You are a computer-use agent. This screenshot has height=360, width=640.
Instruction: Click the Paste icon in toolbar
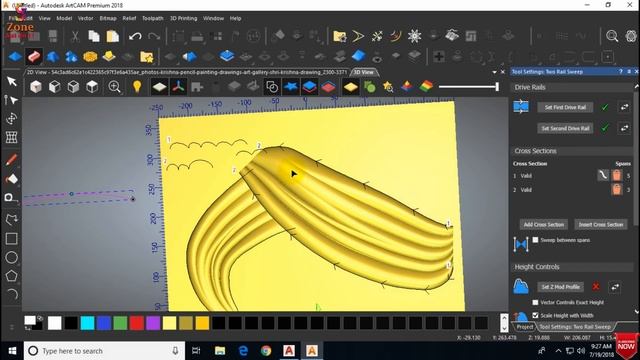[112, 36]
